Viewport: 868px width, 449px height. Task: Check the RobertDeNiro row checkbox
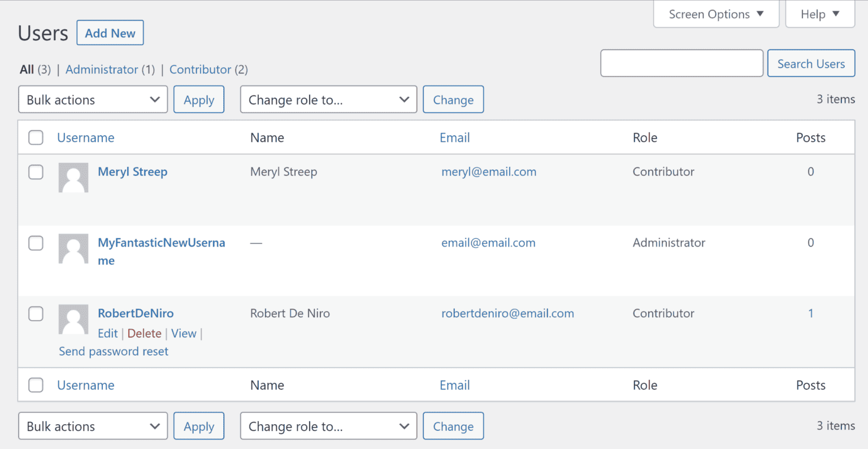click(x=36, y=313)
